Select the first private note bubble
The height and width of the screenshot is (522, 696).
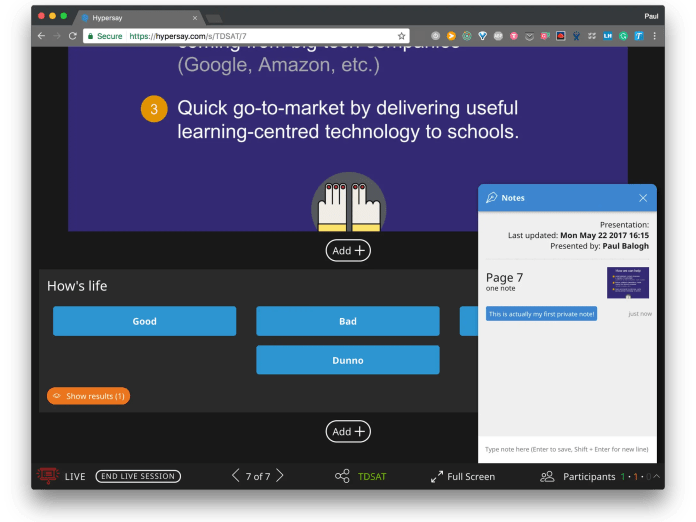pyautogui.click(x=541, y=314)
